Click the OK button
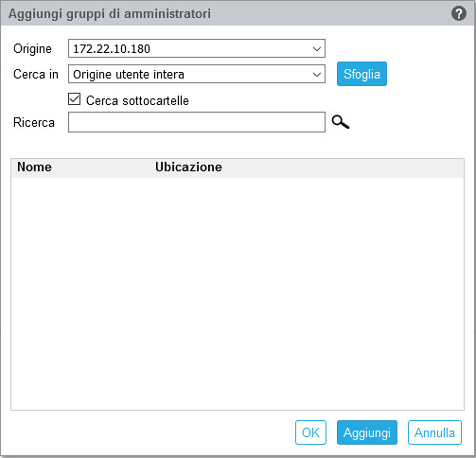This screenshot has width=476, height=458. (310, 432)
